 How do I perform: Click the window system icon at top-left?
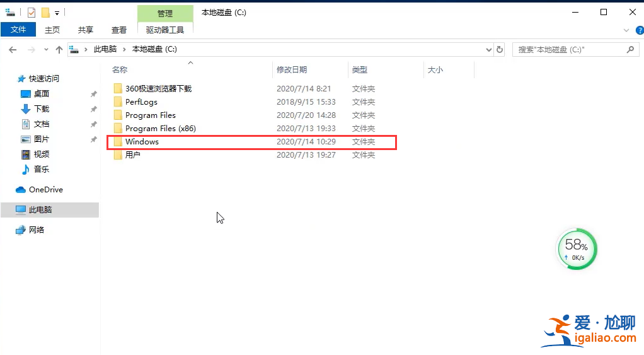tap(10, 13)
